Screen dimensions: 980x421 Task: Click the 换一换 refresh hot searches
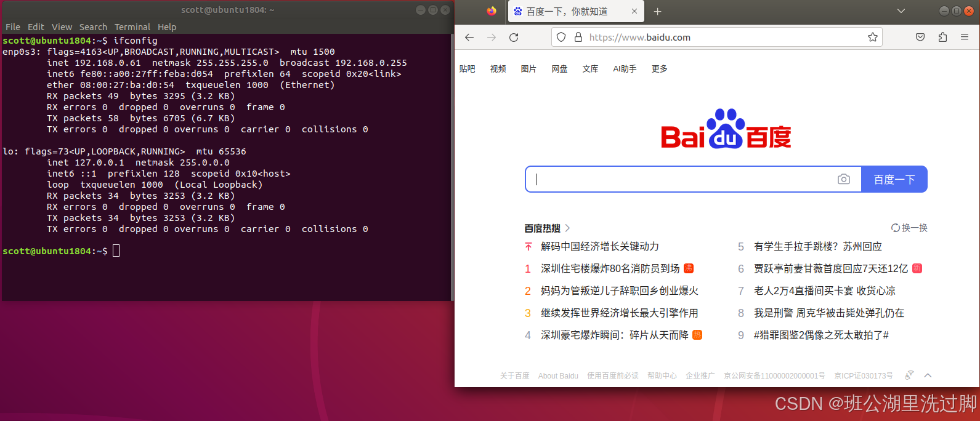(909, 228)
